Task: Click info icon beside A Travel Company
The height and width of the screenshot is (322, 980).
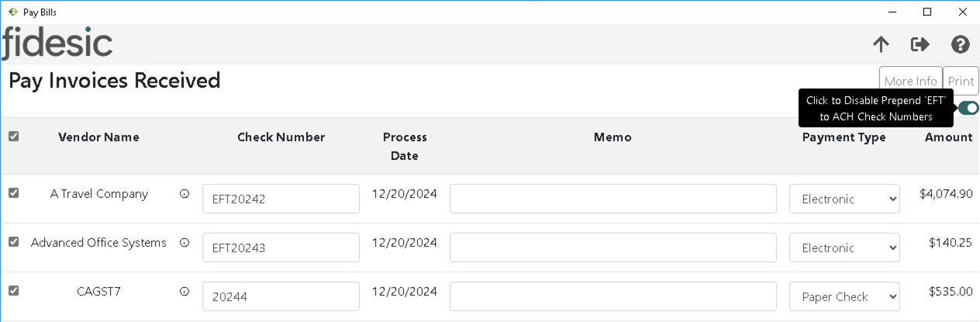Action: pyautogui.click(x=185, y=194)
